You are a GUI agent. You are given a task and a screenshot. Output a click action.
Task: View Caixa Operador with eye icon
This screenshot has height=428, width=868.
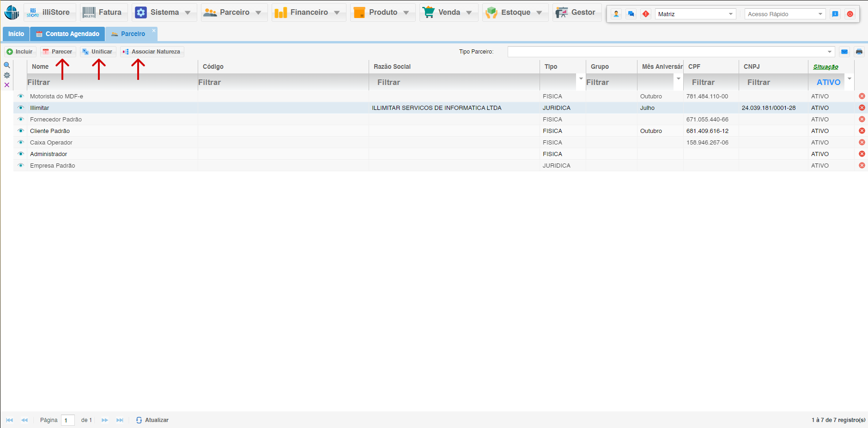click(21, 142)
